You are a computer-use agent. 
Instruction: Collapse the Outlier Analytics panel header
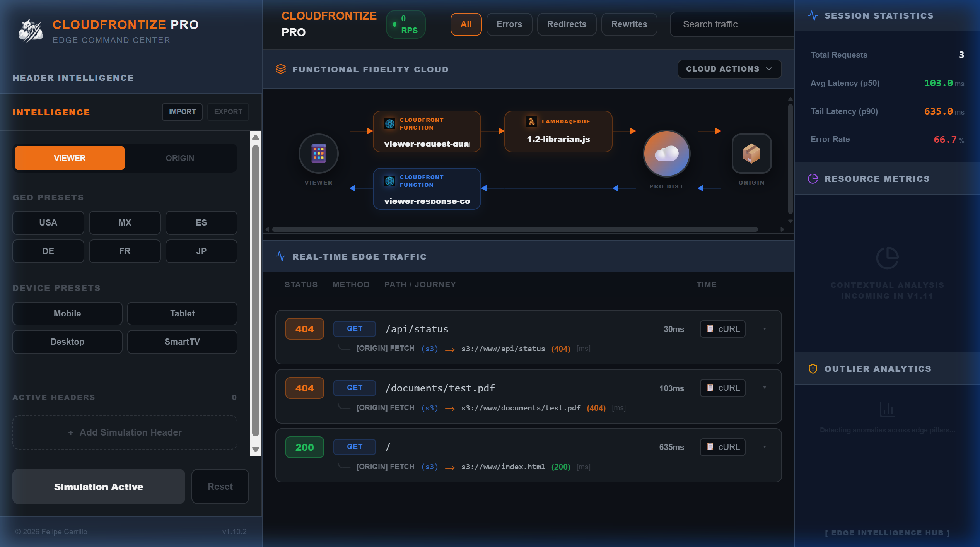(887, 369)
